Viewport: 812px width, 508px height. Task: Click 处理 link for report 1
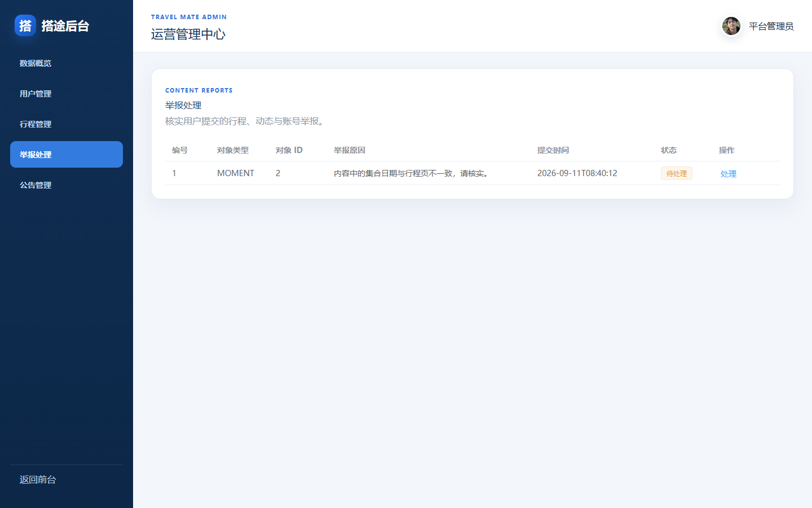[729, 174]
